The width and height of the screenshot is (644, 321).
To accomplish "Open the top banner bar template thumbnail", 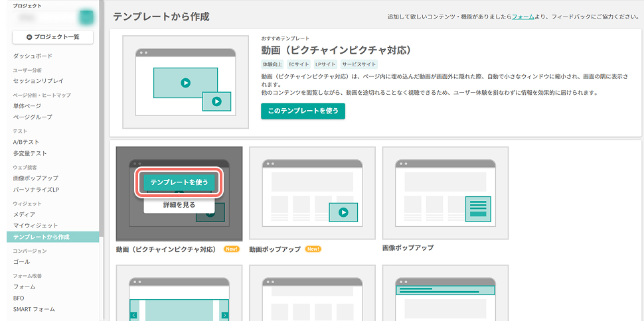I will pyautogui.click(x=445, y=293).
